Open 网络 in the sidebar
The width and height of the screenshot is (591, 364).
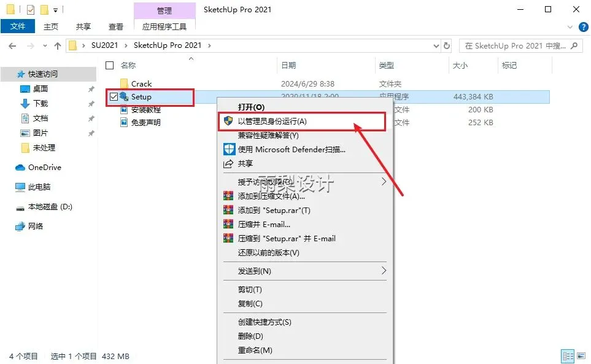tap(36, 226)
